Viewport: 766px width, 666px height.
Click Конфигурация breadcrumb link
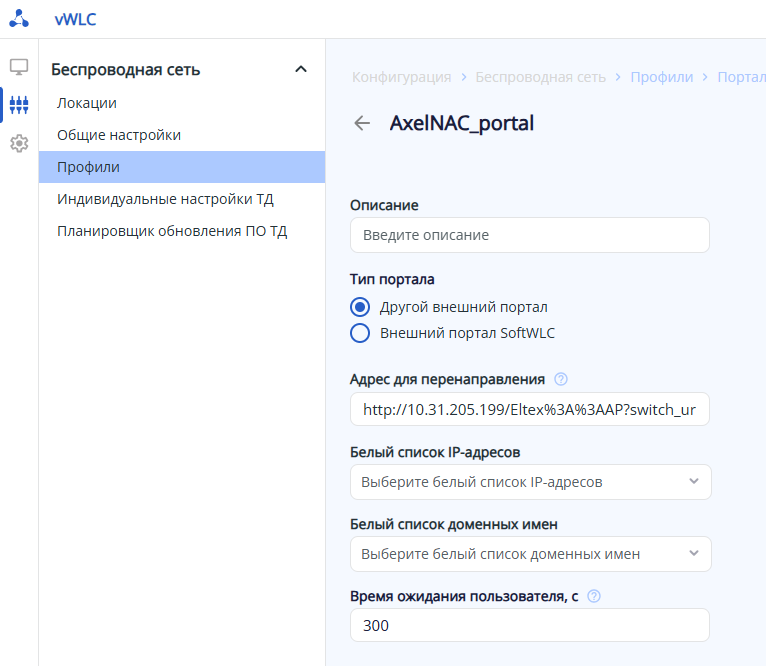pyautogui.click(x=401, y=77)
